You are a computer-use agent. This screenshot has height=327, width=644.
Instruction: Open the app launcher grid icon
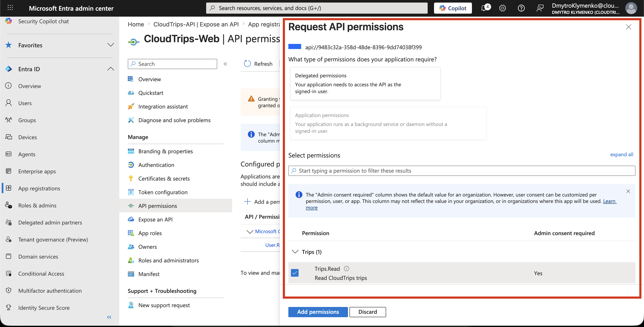pos(10,8)
